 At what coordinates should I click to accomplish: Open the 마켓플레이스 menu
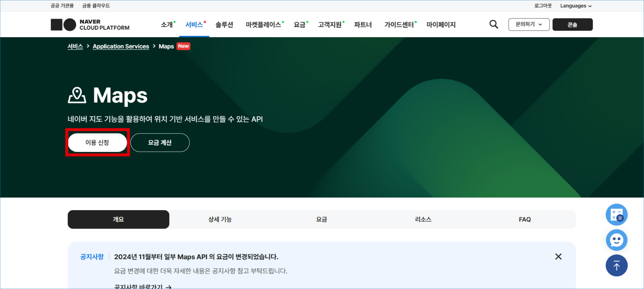(x=263, y=24)
